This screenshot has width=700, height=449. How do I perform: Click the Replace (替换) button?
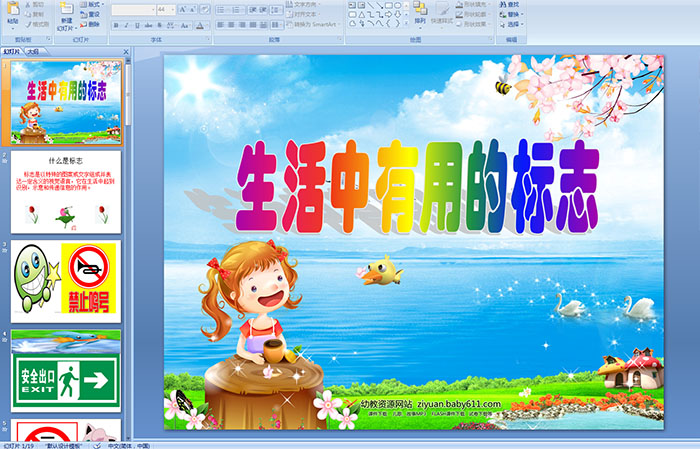pyautogui.click(x=513, y=15)
